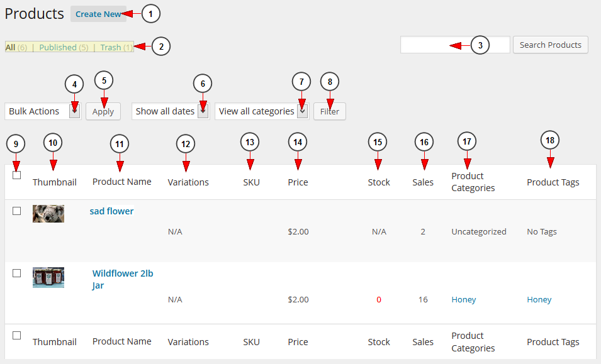Expand the View all categories dropdown
601x364 pixels.
pos(262,111)
